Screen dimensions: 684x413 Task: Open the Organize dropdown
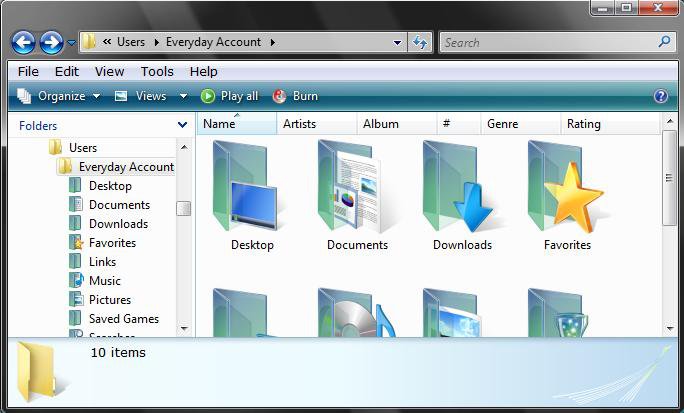coord(58,96)
